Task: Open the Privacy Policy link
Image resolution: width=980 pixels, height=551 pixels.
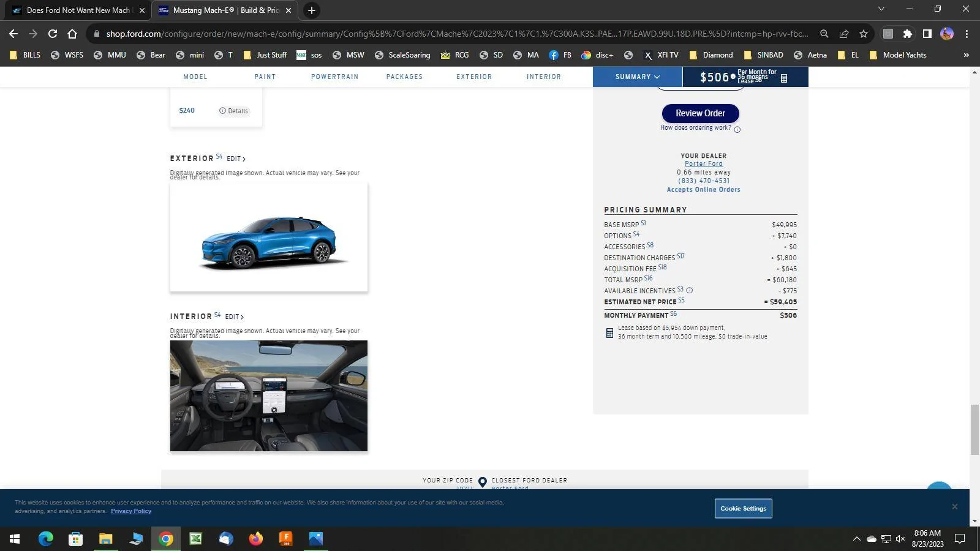Action: (131, 511)
